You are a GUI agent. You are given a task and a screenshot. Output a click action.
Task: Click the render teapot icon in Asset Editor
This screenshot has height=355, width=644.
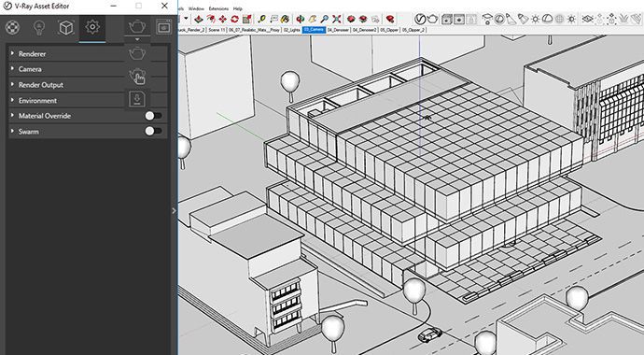137,27
